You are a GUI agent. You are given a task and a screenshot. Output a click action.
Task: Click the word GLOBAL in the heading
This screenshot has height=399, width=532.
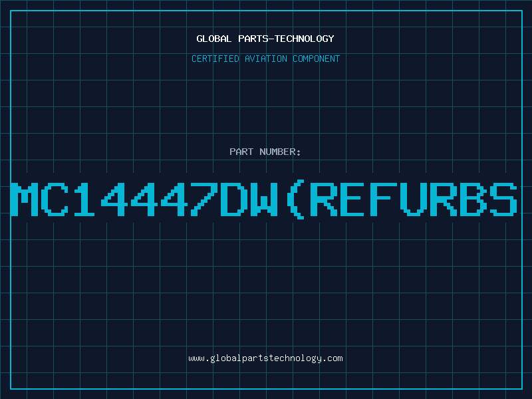click(x=214, y=39)
